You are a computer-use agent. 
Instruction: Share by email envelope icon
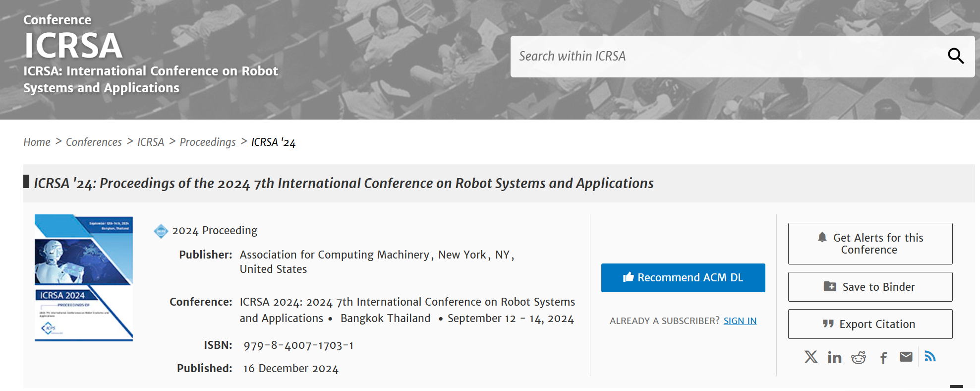pyautogui.click(x=906, y=357)
